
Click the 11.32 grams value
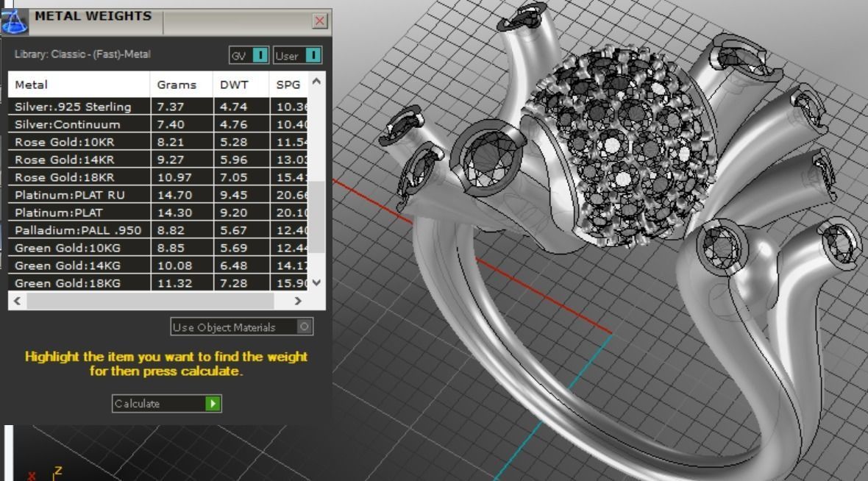(x=174, y=283)
